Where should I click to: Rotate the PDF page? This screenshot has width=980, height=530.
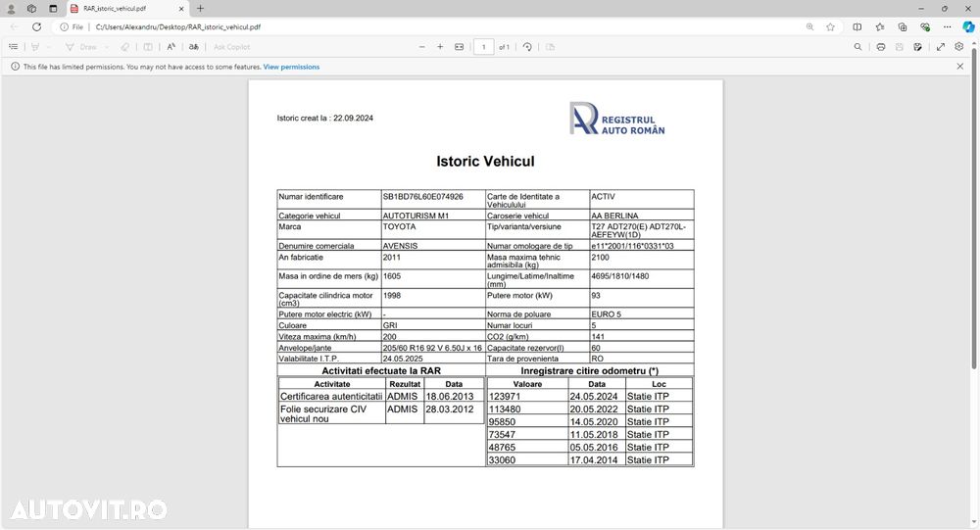(x=527, y=47)
